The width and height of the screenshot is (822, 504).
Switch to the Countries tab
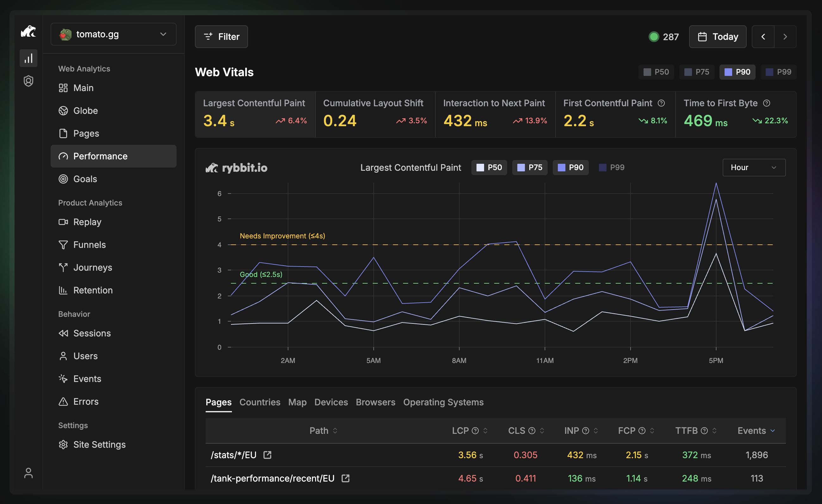(x=259, y=402)
